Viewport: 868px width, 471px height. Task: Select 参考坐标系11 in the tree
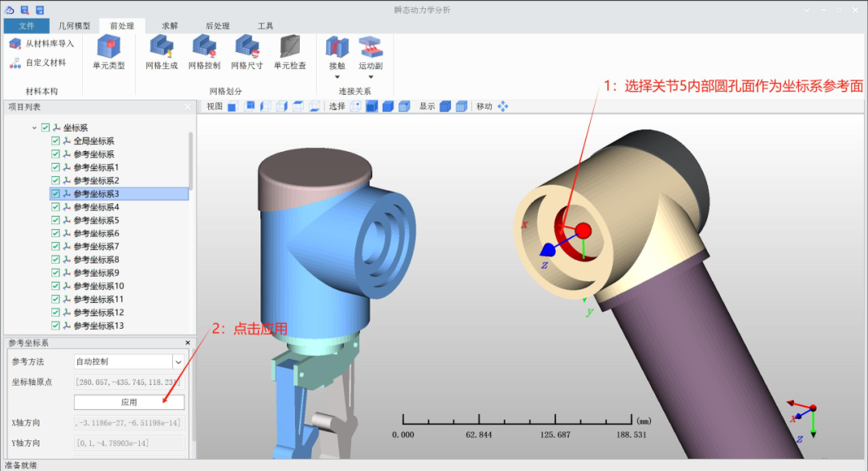pos(99,300)
